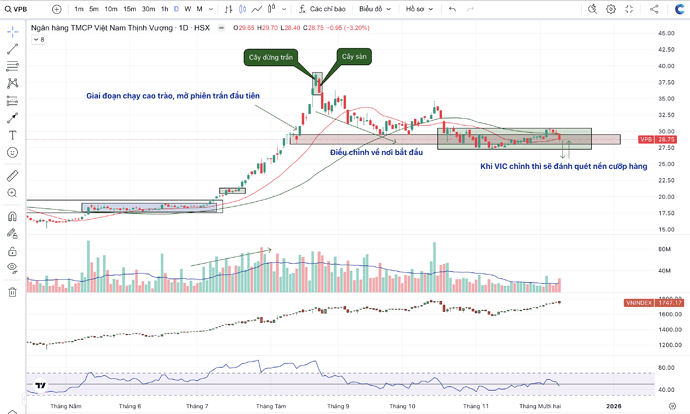Toggle lock all drawing tools
Image resolution: width=690 pixels, height=414 pixels.
point(12,251)
